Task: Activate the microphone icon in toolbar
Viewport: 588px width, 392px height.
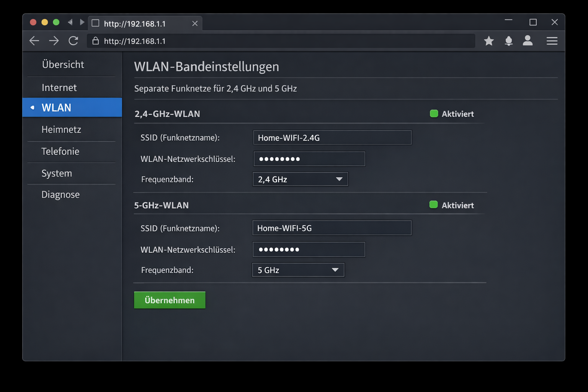Action: [508, 41]
